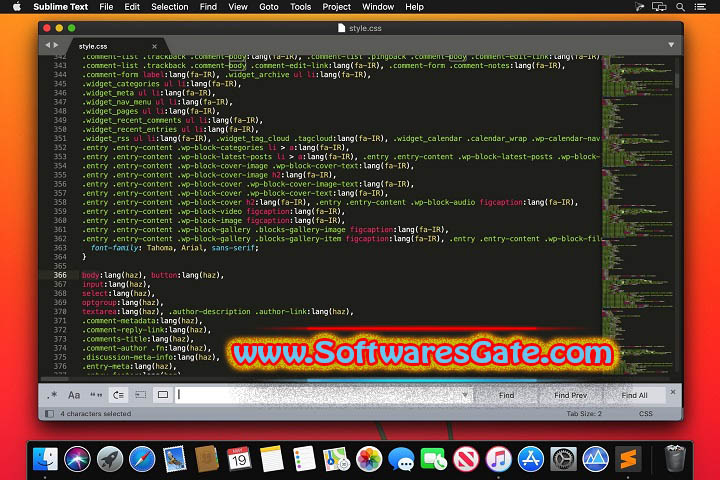Image resolution: width=720 pixels, height=480 pixels.
Task: Open Maps app in dock
Action: coord(337,459)
